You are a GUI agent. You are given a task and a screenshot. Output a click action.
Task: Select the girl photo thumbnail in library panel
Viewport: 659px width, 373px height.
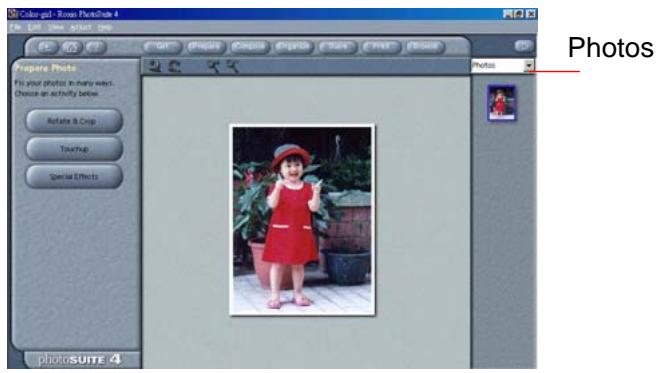[x=501, y=103]
